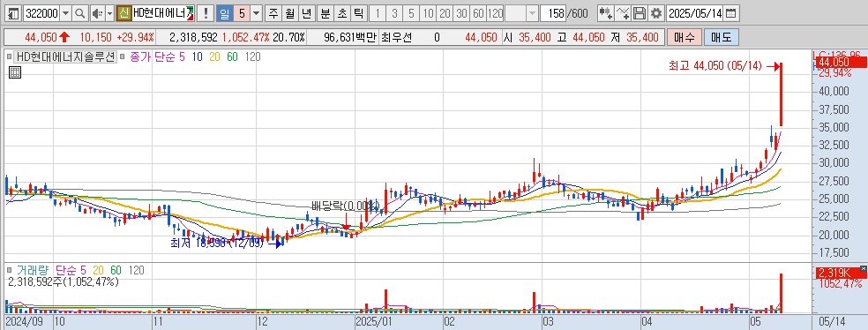Click the 매수 buy button
Viewport: 868px width, 330px height.
685,38
